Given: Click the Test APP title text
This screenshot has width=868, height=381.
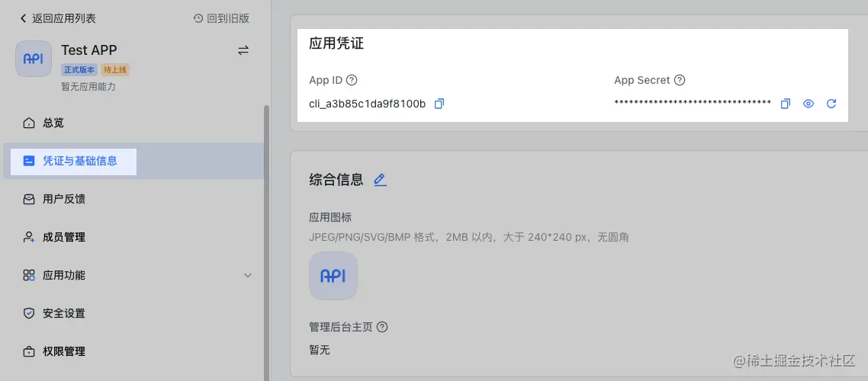Looking at the screenshot, I should tap(89, 50).
